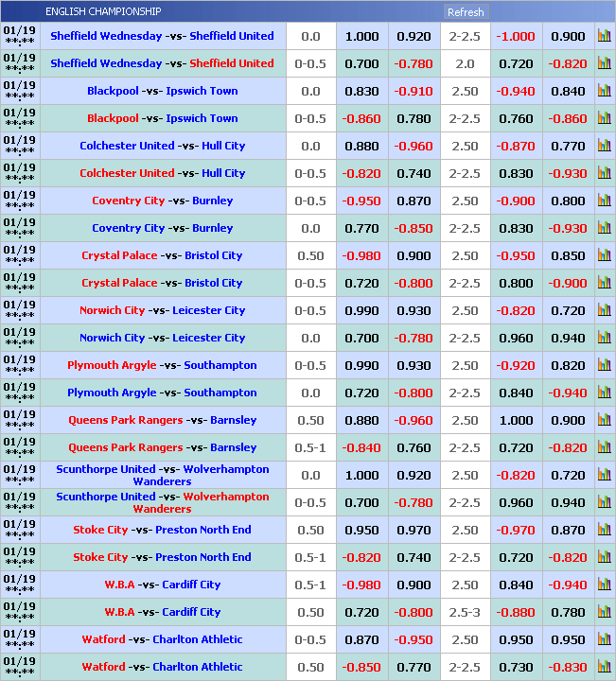616x681 pixels.
Task: Click -0.950 odds in Coventry City 0-0.5 row
Action: 361,201
